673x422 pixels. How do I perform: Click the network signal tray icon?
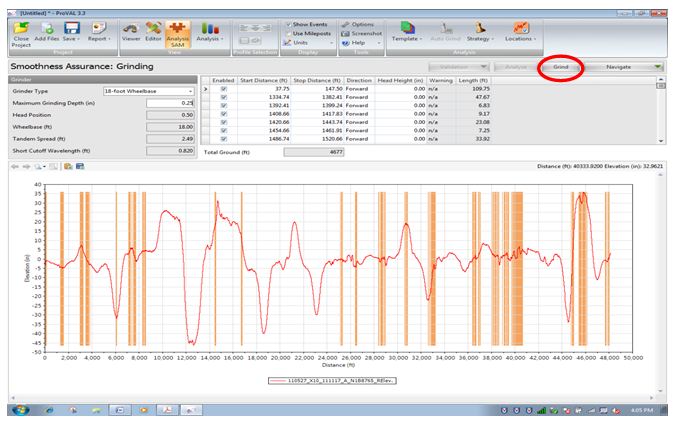[542, 411]
